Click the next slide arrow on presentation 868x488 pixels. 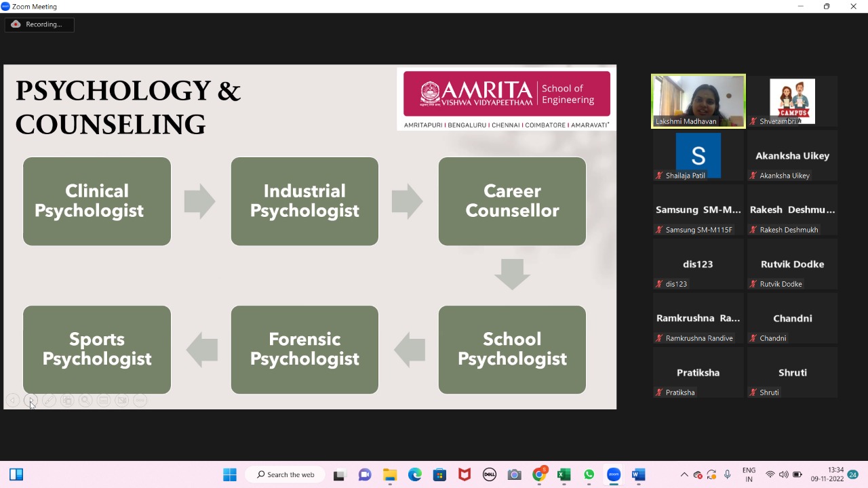pos(31,401)
